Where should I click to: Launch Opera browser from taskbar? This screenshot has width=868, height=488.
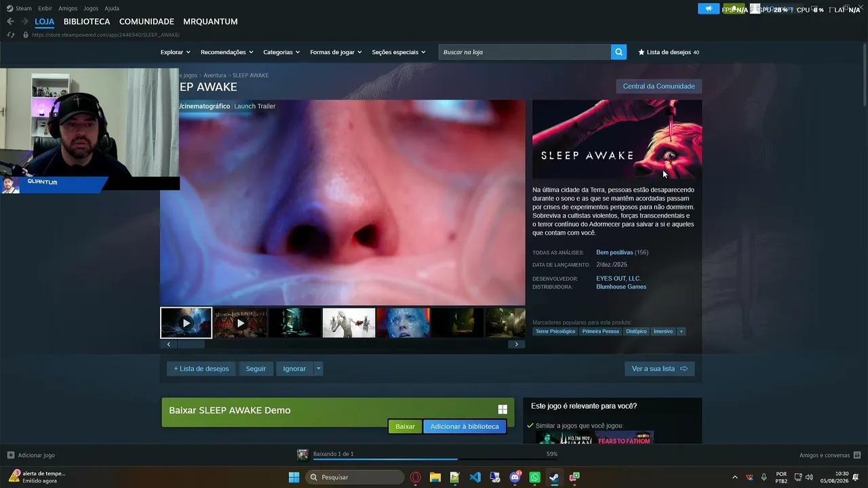coord(416,477)
